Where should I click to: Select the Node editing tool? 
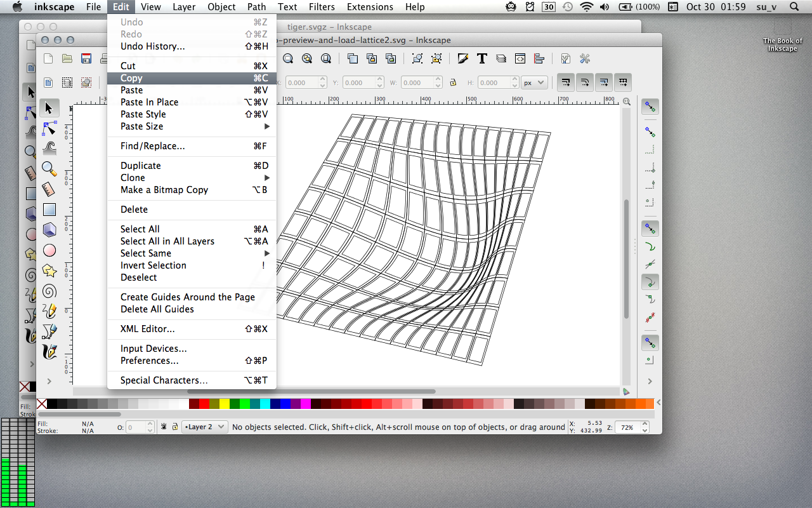(x=49, y=129)
